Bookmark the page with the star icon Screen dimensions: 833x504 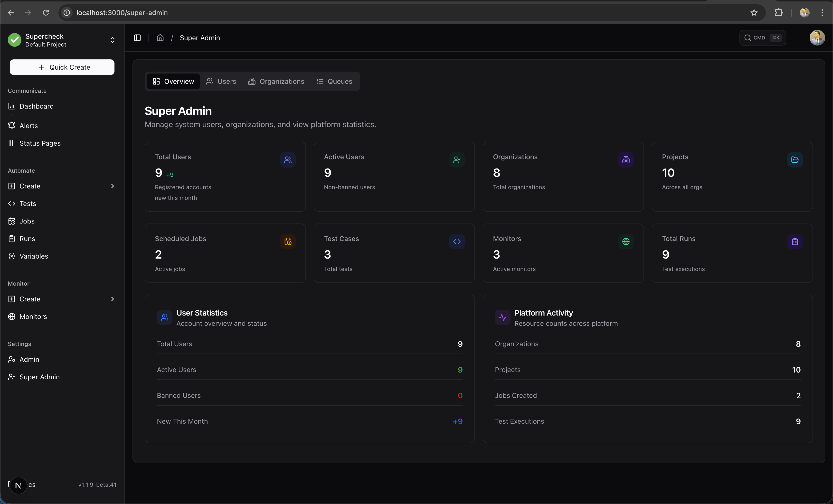coord(754,13)
